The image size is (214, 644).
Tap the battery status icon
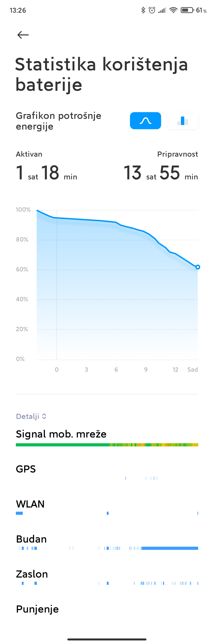coord(187,10)
